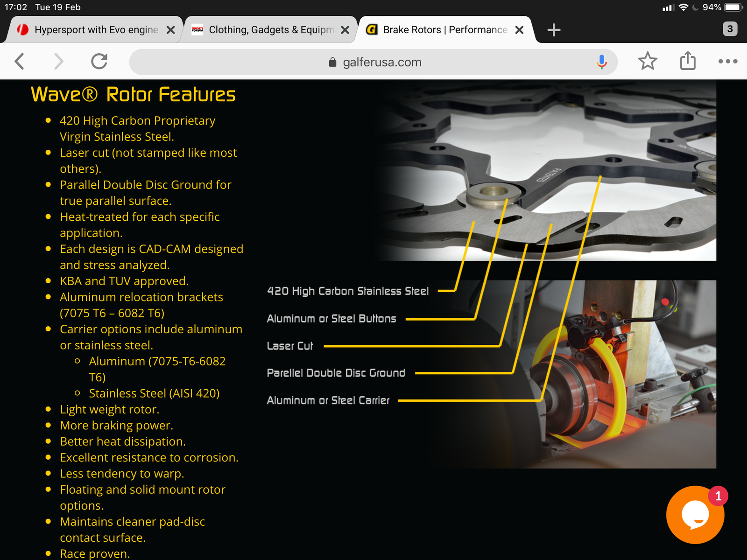Tap the 'Laser Cut' diagram label
Viewport: 747px width, 560px height.
point(290,346)
